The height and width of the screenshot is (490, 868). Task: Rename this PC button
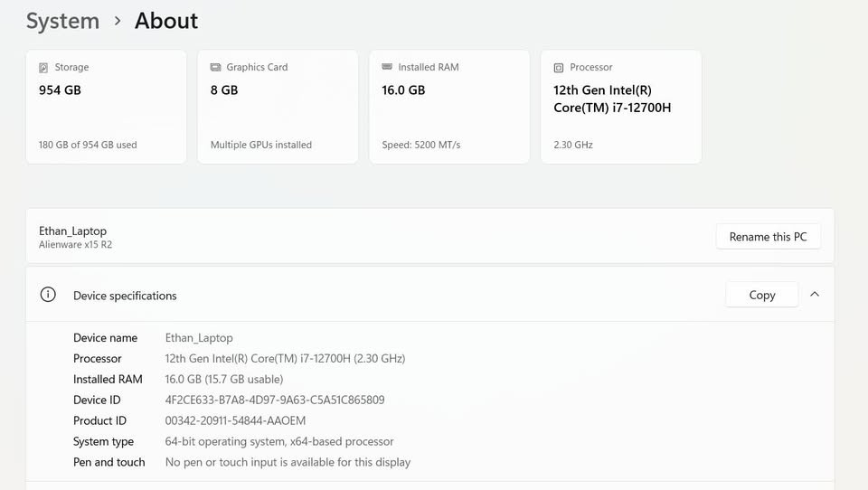pos(768,237)
